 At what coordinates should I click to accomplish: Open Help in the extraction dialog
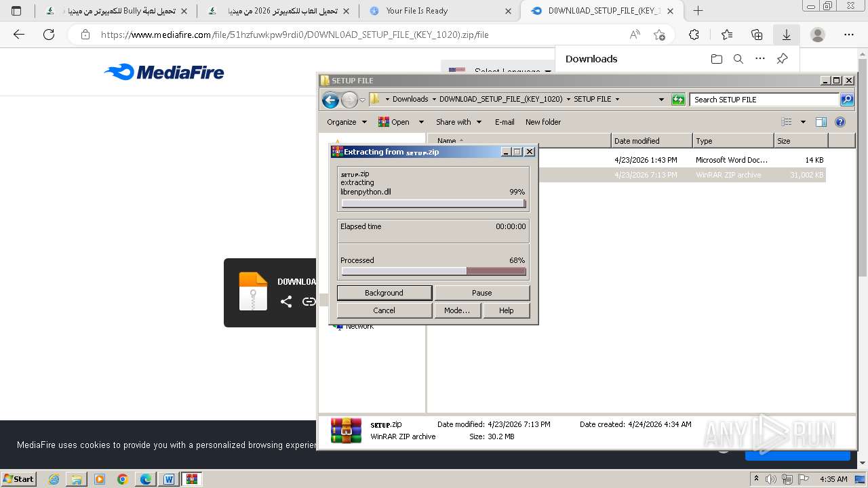pyautogui.click(x=506, y=310)
